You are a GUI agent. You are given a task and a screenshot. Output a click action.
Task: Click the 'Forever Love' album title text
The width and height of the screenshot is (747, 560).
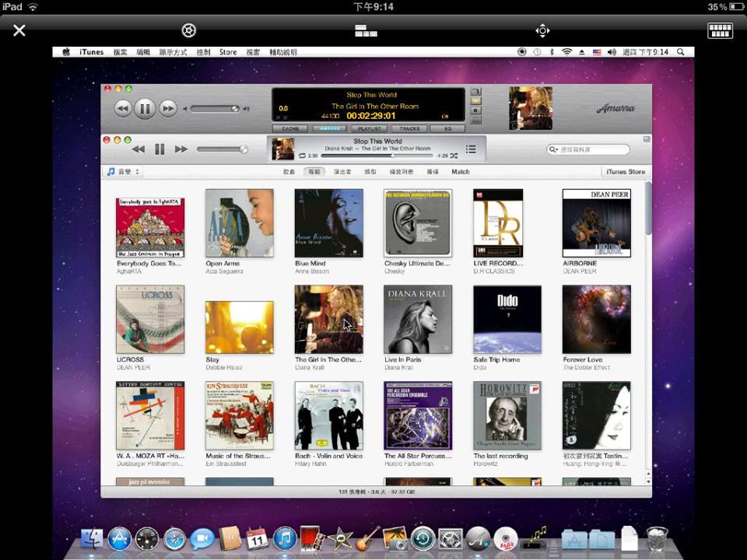[x=583, y=359]
